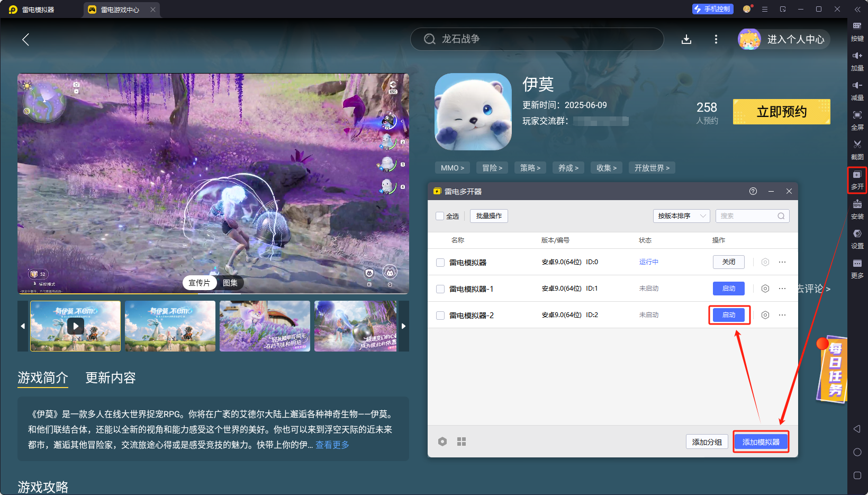This screenshot has height=495, width=868.
Task: Click the 添加模拟器 button
Action: tap(761, 442)
